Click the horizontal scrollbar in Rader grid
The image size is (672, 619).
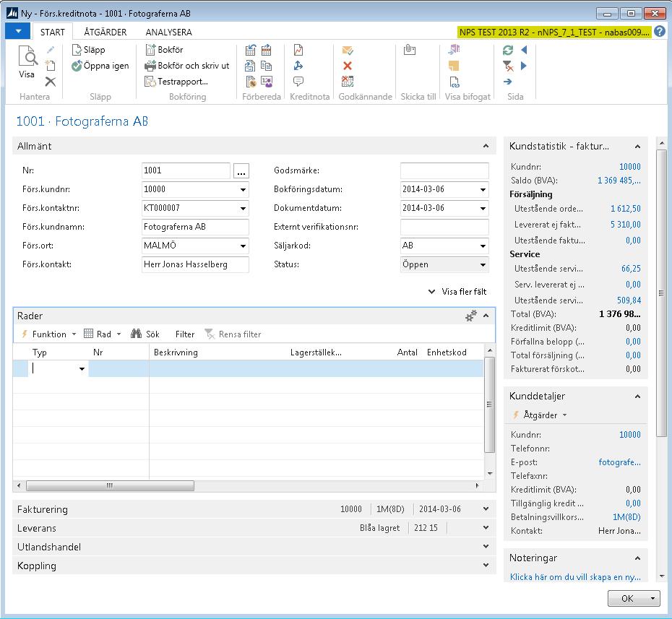pyautogui.click(x=110, y=485)
